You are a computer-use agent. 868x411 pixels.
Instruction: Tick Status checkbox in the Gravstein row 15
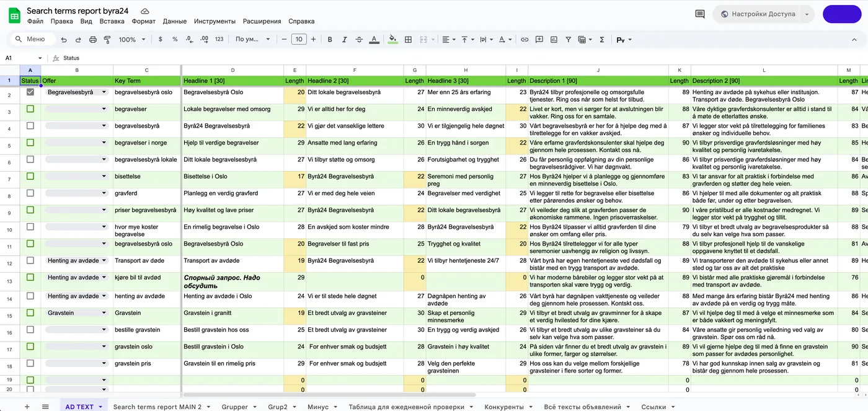30,313
